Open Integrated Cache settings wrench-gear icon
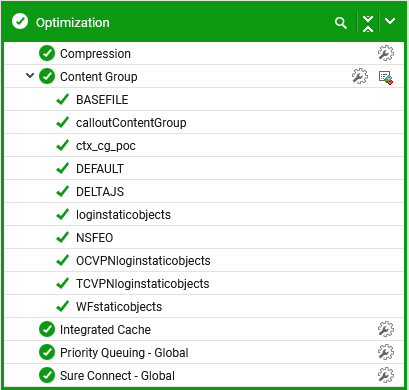409x390 pixels. 386,329
